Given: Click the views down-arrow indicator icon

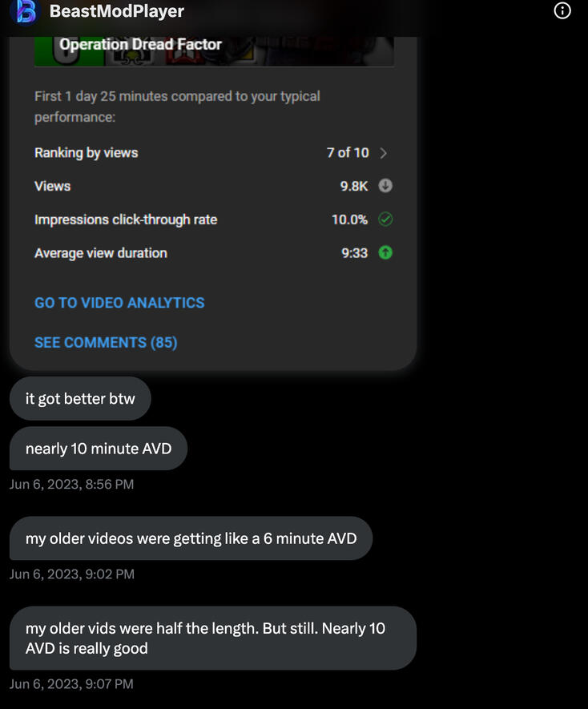Looking at the screenshot, I should (385, 186).
